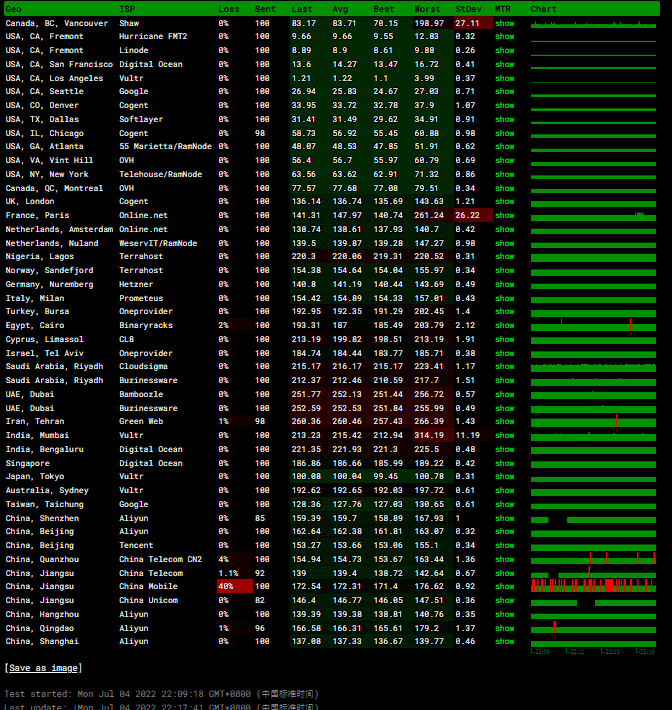
Task: Show MTR for Norway Sandefjord Terrahost
Action: [504, 270]
